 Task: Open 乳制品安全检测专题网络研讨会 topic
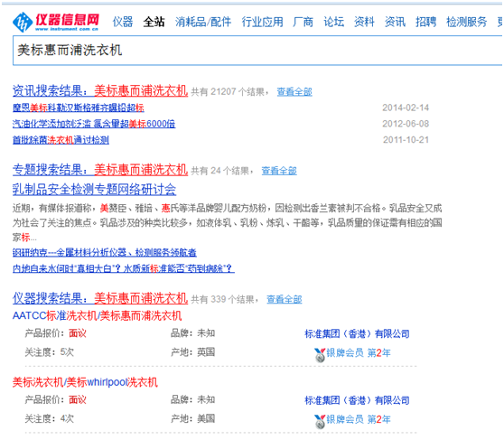[94, 189]
